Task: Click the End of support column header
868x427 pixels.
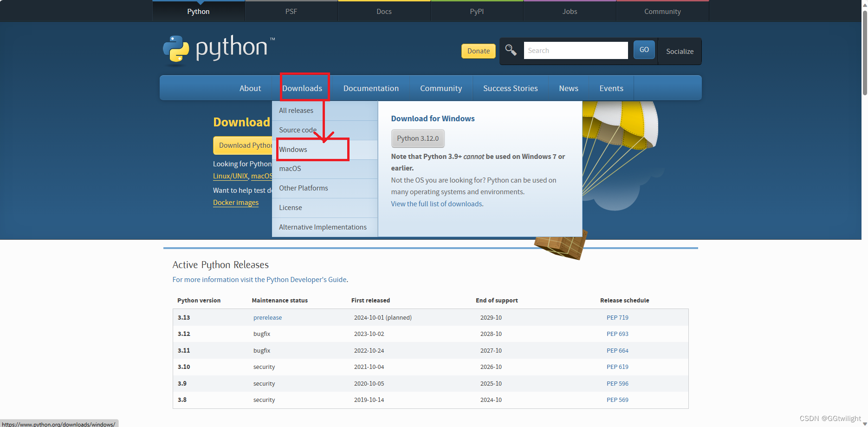Action: pyautogui.click(x=497, y=301)
